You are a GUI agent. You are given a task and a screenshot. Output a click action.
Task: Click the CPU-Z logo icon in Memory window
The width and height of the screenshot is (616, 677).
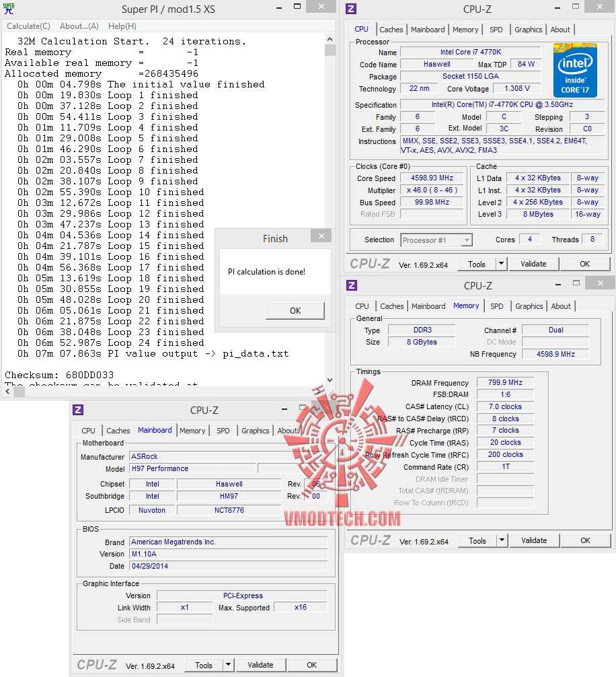tap(352, 285)
